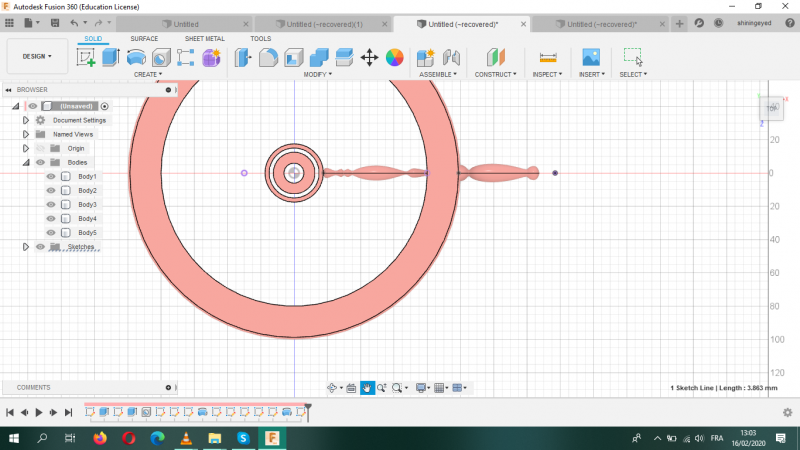Select the Create Sketch tool
This screenshot has height=450, width=800.
[87, 57]
